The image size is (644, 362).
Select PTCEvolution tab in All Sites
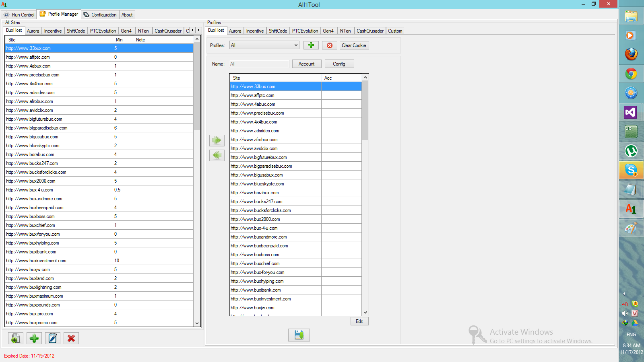pyautogui.click(x=103, y=31)
